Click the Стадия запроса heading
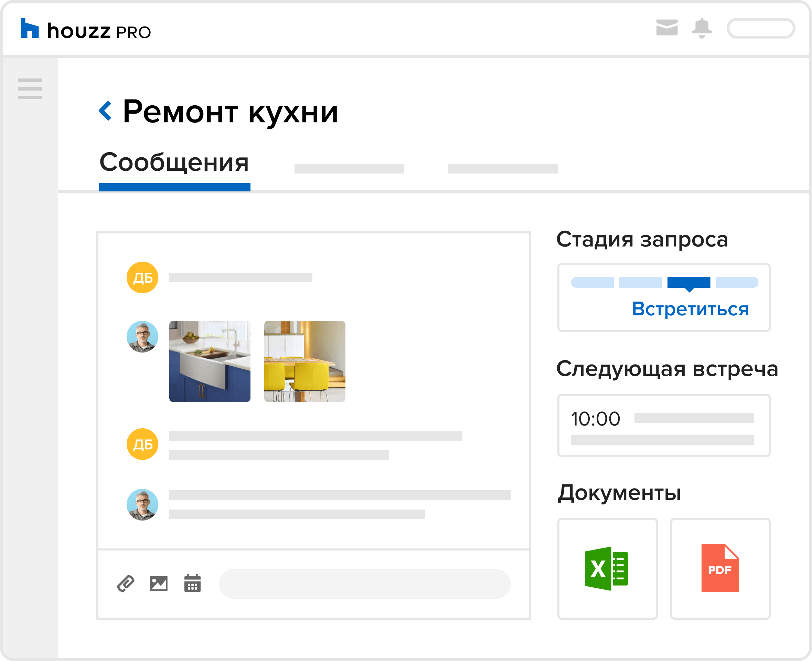Screen dimensions: 812x661 click(x=642, y=240)
